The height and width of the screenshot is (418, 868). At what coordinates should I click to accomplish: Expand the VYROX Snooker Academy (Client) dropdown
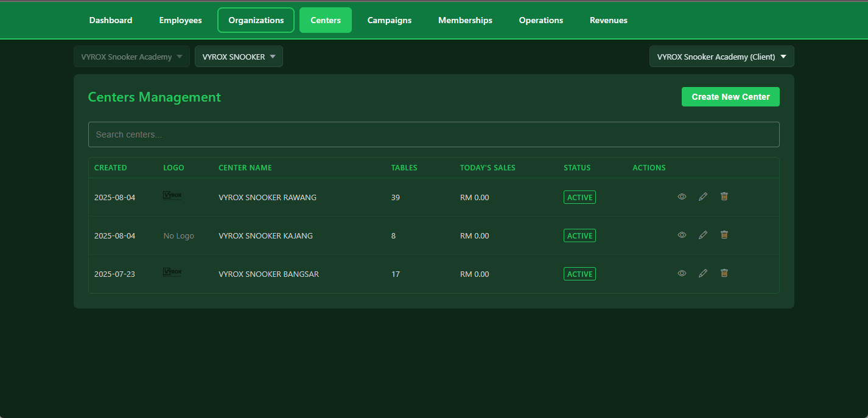721,56
